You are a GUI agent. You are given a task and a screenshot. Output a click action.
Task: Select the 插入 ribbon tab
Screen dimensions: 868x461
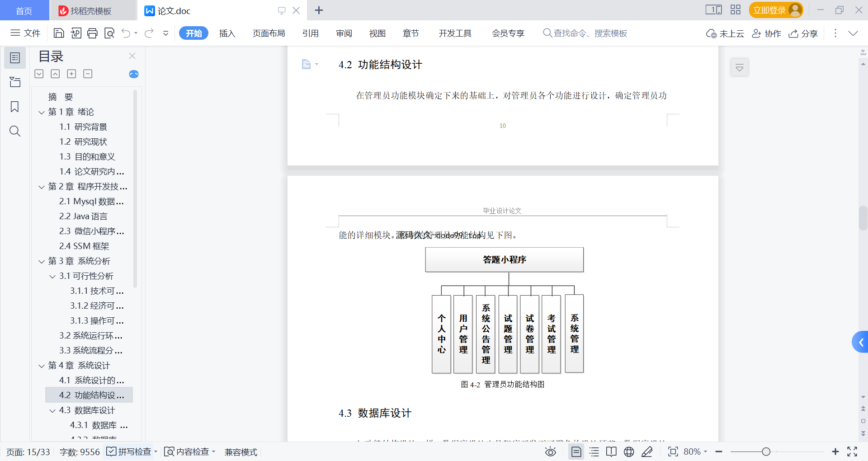tap(227, 33)
